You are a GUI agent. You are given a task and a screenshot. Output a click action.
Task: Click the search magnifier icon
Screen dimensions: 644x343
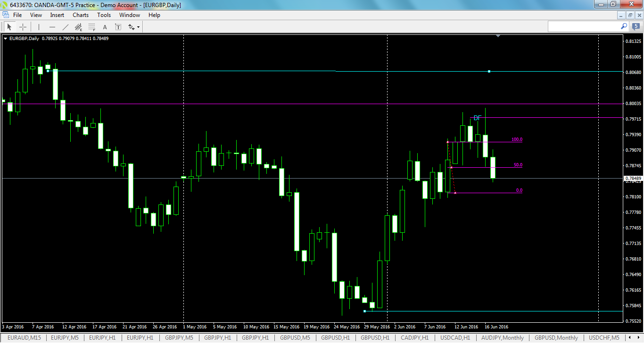623,26
